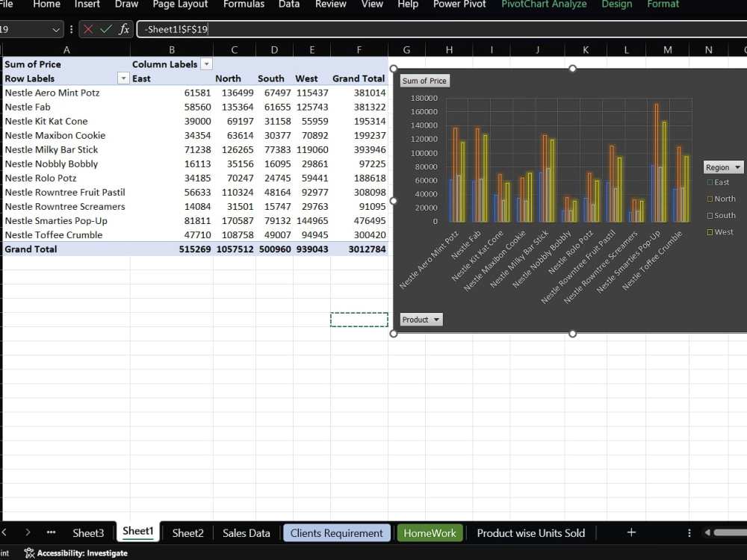Select the Nestle Rolo Potz row label
Image resolution: width=747 pixels, height=560 pixels.
(66, 178)
